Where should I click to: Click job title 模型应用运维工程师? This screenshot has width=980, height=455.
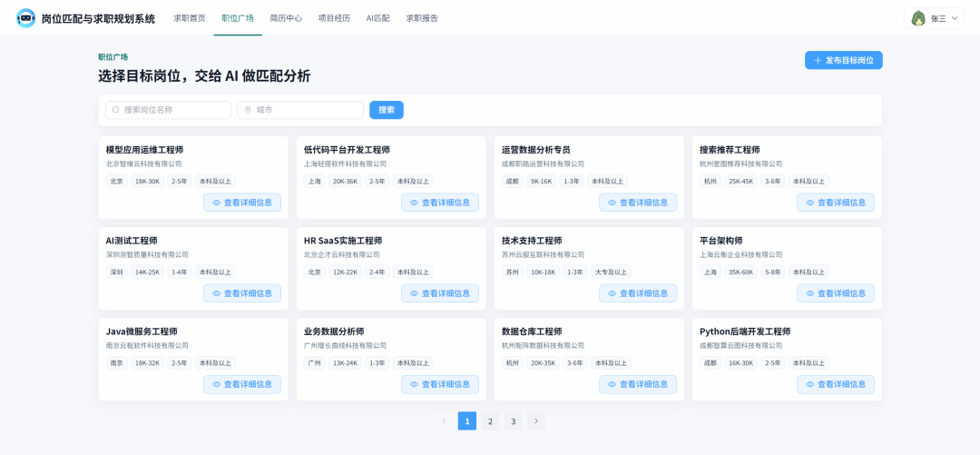[144, 150]
